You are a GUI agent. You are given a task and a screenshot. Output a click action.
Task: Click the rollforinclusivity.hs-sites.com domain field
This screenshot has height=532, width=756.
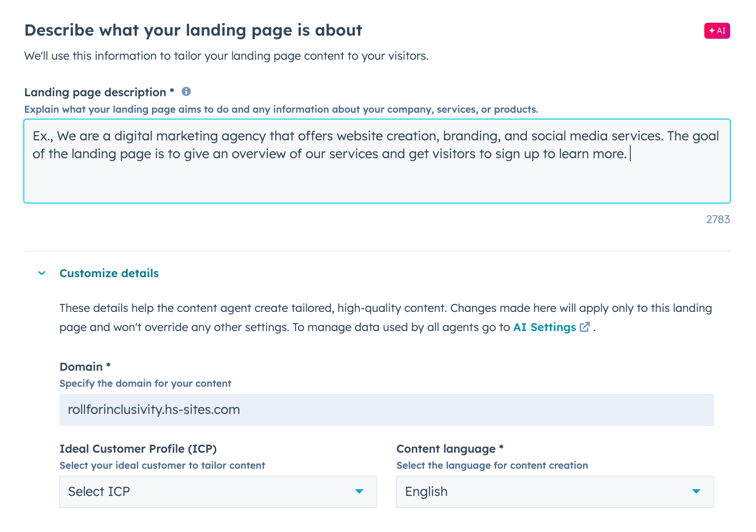(386, 409)
